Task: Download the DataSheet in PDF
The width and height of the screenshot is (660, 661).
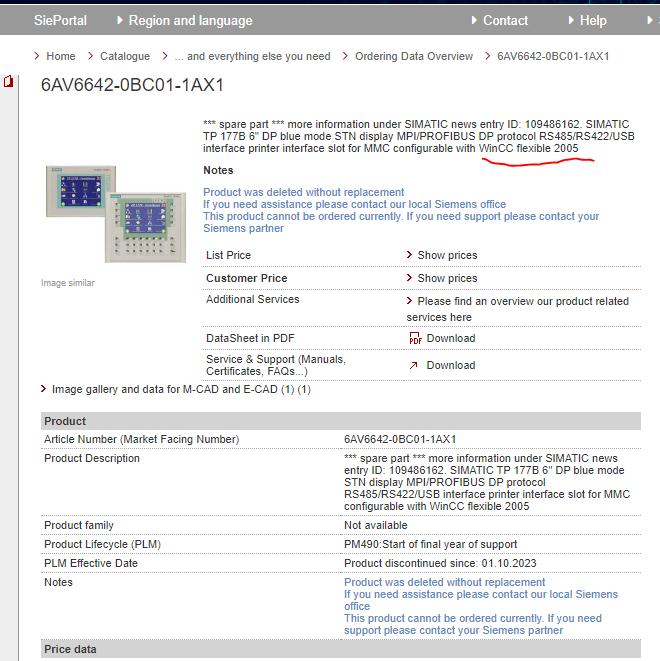Action: 451,338
